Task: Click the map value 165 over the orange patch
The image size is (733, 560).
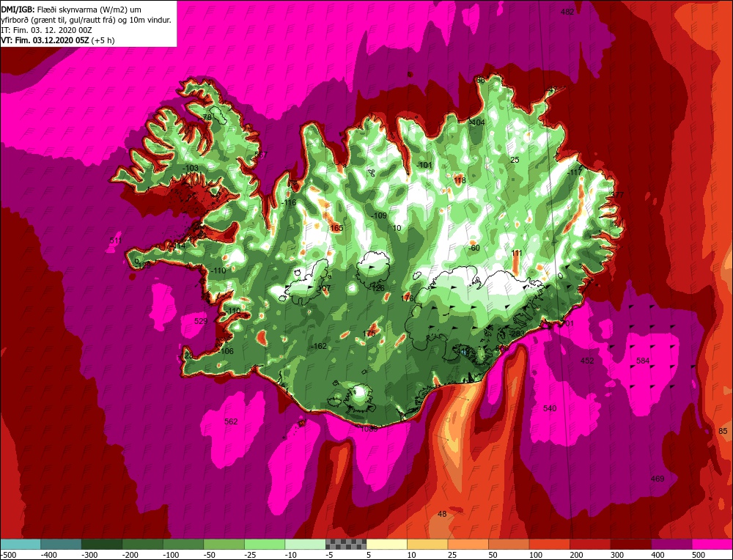Action: coord(336,228)
